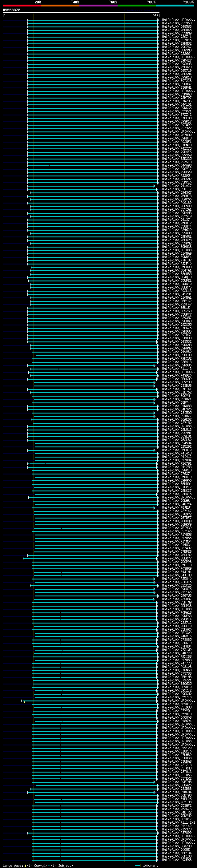Select hit UniRef100_Q9M4E7
Image resolution: width=197 pixels, height=868 pixels.
tap(177, 60)
